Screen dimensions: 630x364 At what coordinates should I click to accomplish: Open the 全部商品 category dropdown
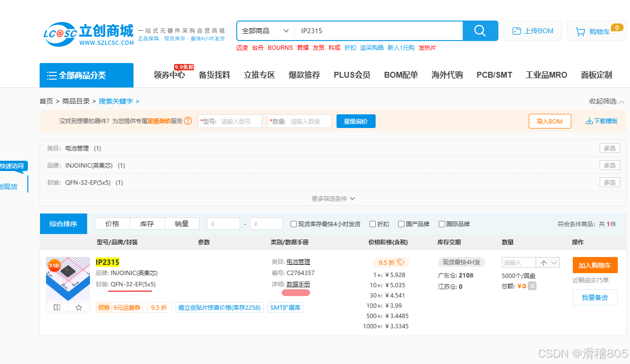[x=266, y=31]
